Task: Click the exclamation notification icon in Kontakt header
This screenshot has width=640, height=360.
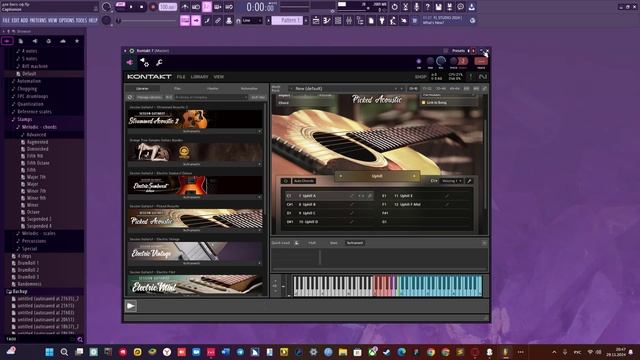Action: tap(470, 77)
